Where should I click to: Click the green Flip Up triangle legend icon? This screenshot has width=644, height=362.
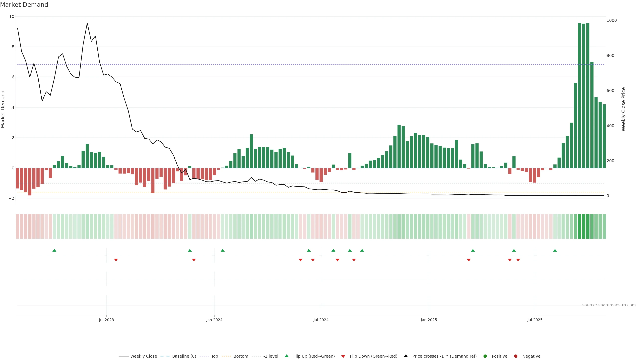click(x=287, y=356)
